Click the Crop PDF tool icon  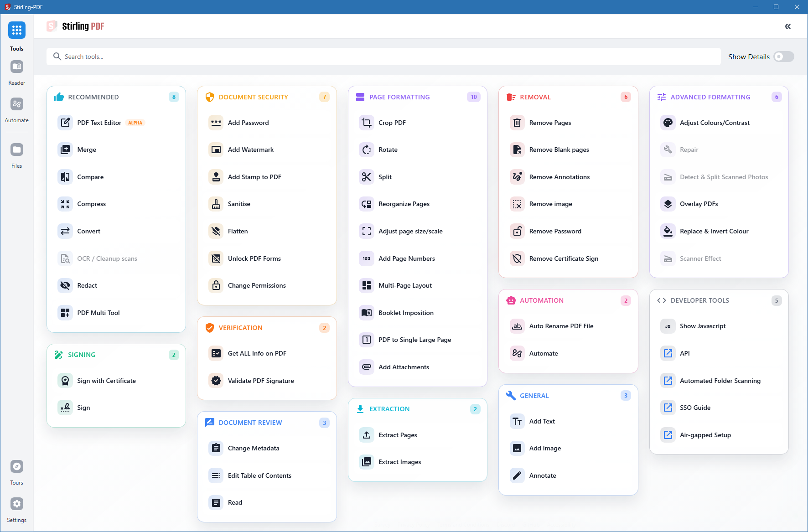click(366, 123)
